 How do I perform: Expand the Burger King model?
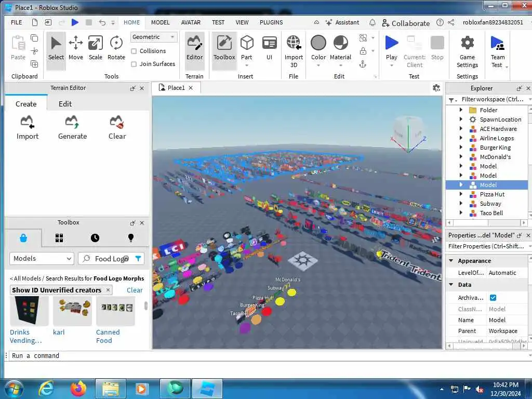461,147
